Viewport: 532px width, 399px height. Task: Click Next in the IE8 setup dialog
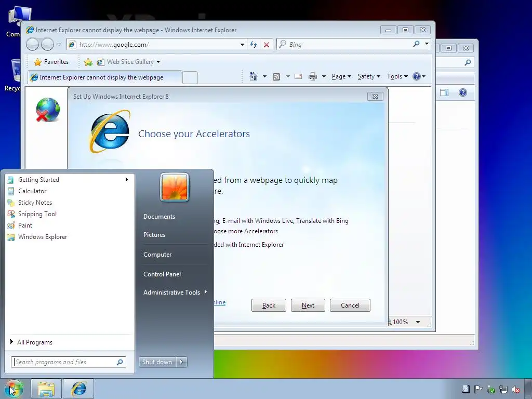click(x=308, y=305)
